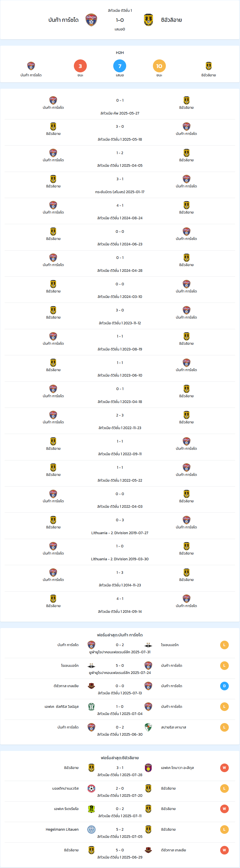240x868 pixels.
Task: Click the Džiugas Telšiai logo in 5-0 row
Action: [x=148, y=850]
